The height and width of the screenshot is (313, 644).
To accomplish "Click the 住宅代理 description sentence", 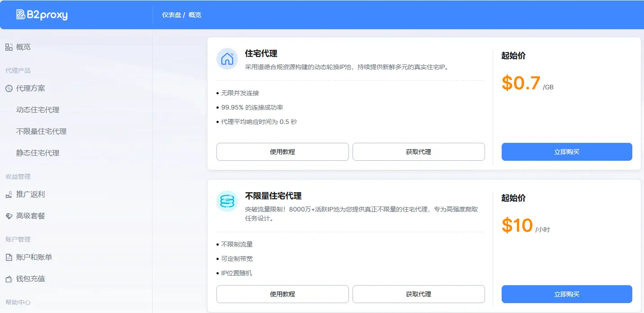I will (347, 67).
